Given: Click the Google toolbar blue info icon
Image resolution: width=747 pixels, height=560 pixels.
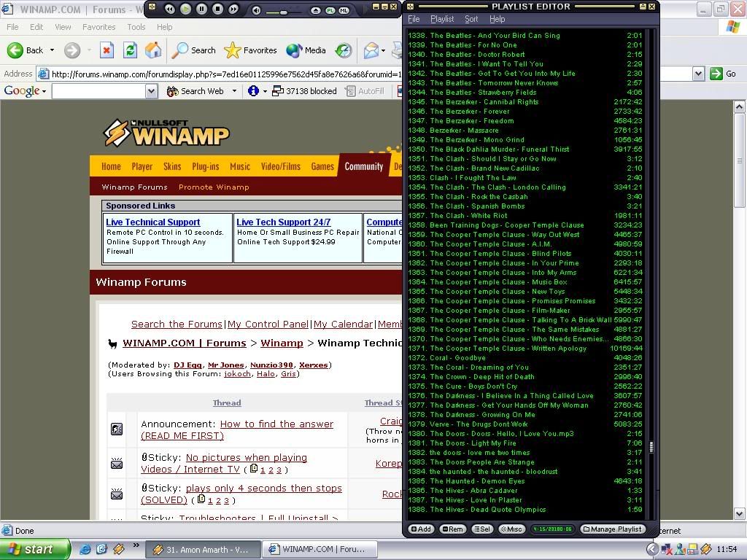Looking at the screenshot, I should tap(253, 91).
